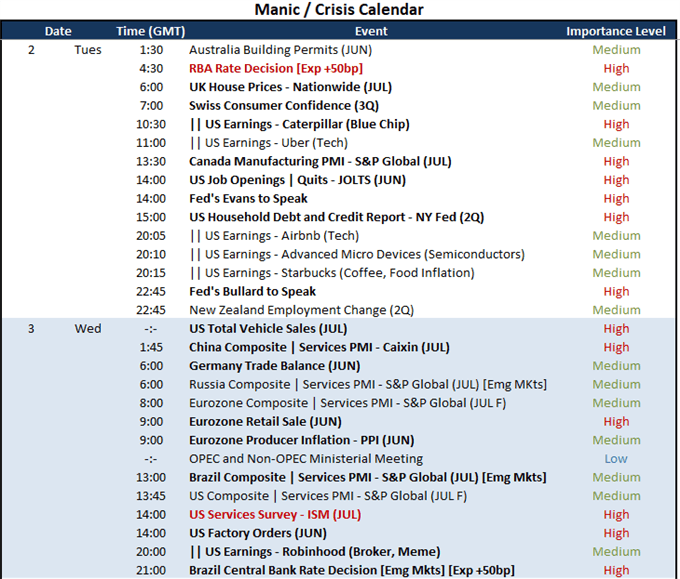Select 'Swiss Consumer Confidence (3Q)' row
The width and height of the screenshot is (680, 579).
point(284,106)
